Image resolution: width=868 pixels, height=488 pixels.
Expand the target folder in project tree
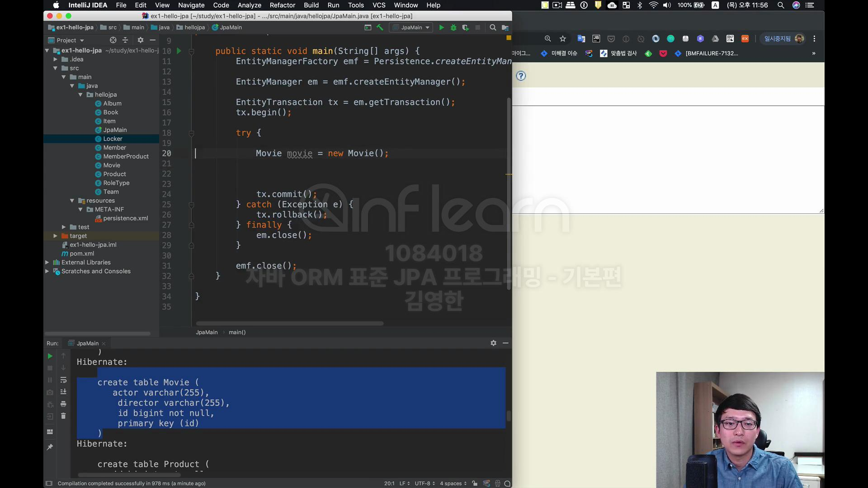55,236
